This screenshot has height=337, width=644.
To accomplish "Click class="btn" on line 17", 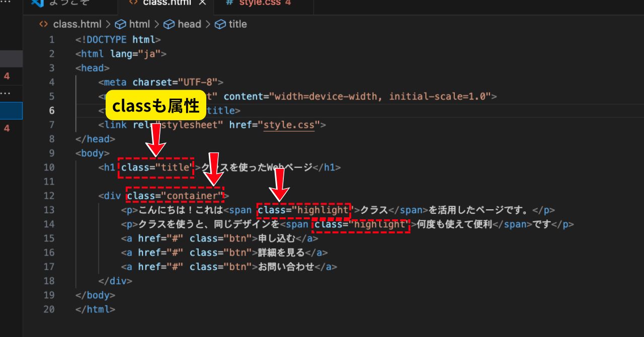I will (220, 267).
